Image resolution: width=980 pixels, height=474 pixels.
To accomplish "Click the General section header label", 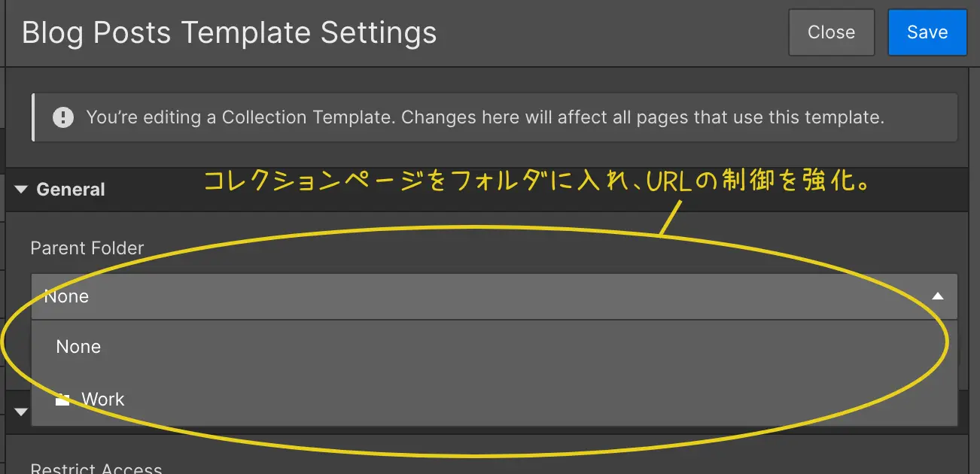I will click(71, 190).
